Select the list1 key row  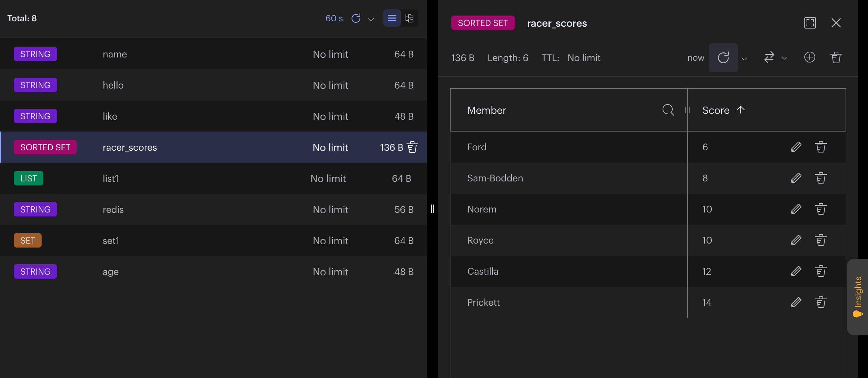pyautogui.click(x=213, y=178)
